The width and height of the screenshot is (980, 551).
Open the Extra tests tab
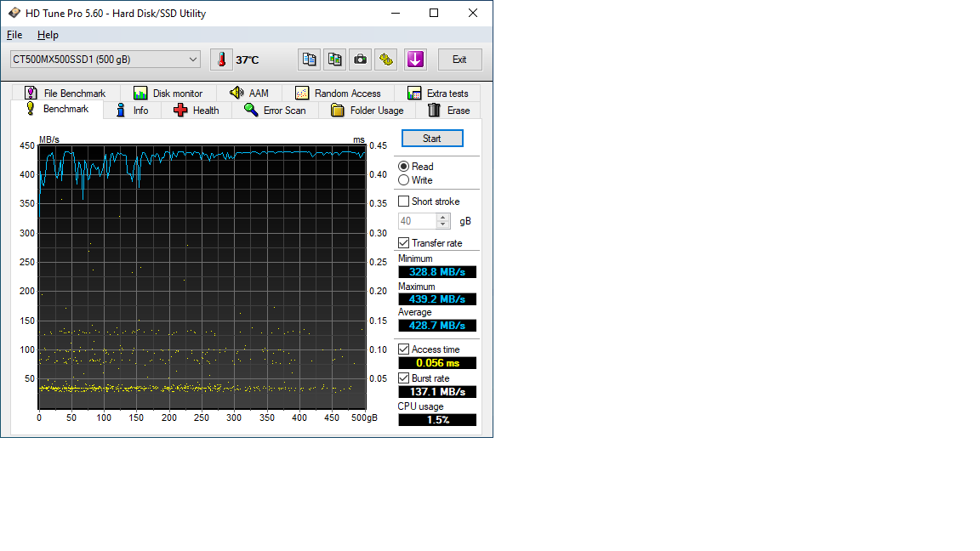point(437,93)
